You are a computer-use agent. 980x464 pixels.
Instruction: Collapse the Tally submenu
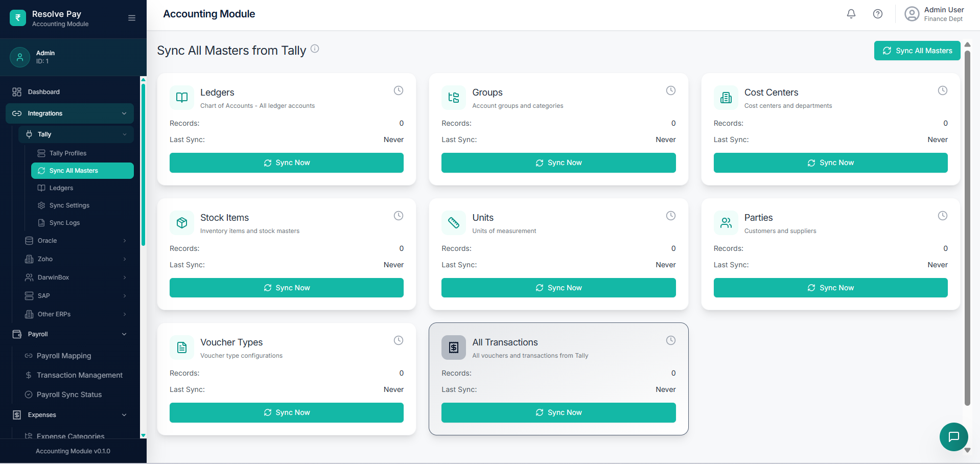click(x=76, y=134)
